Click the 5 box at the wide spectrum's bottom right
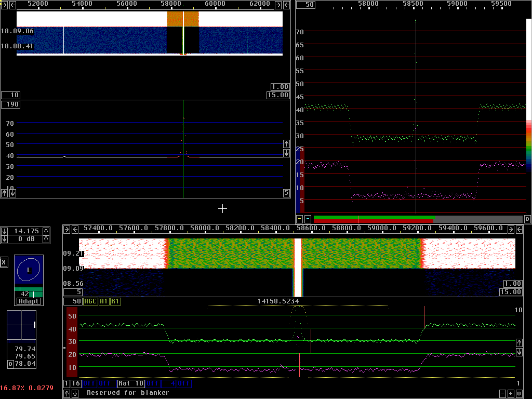 [x=286, y=193]
